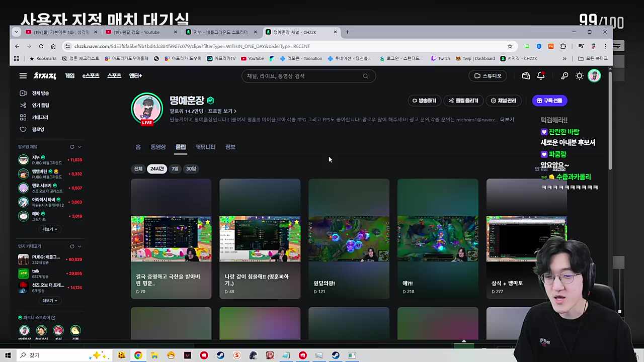
Task: Click the notification bell icon
Action: tap(541, 76)
